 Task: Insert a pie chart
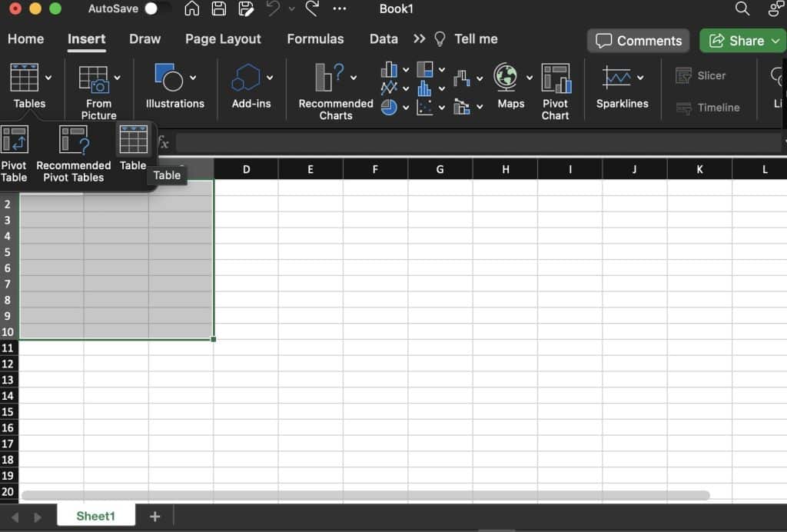click(x=389, y=108)
